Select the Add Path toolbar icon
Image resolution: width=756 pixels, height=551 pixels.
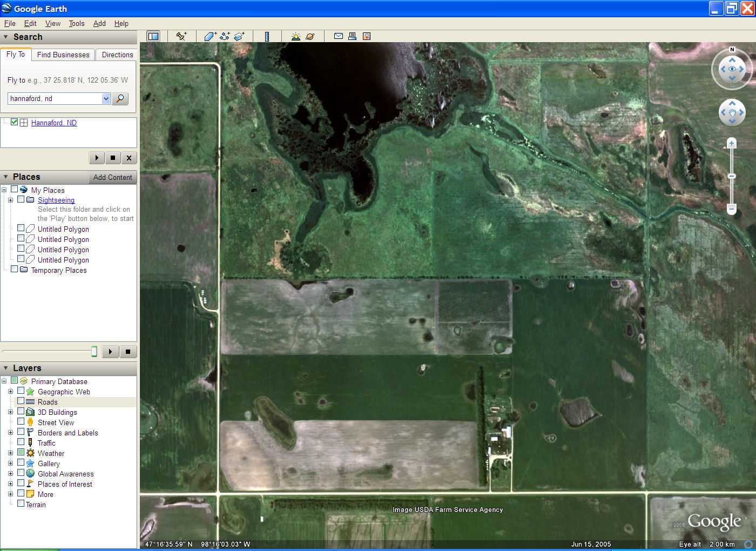coord(225,36)
